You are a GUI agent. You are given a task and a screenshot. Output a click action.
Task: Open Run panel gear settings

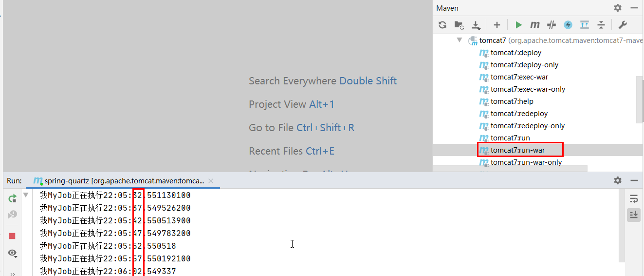point(618,180)
